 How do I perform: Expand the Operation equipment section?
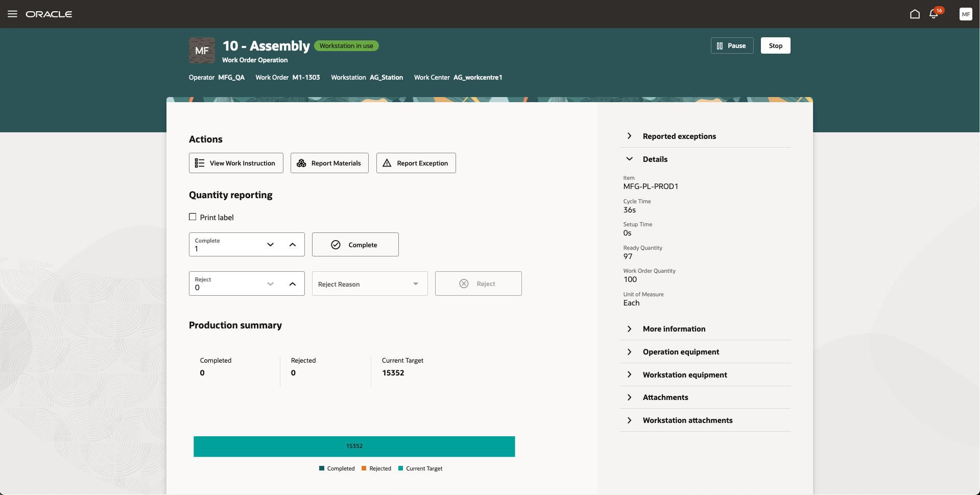[705, 351]
